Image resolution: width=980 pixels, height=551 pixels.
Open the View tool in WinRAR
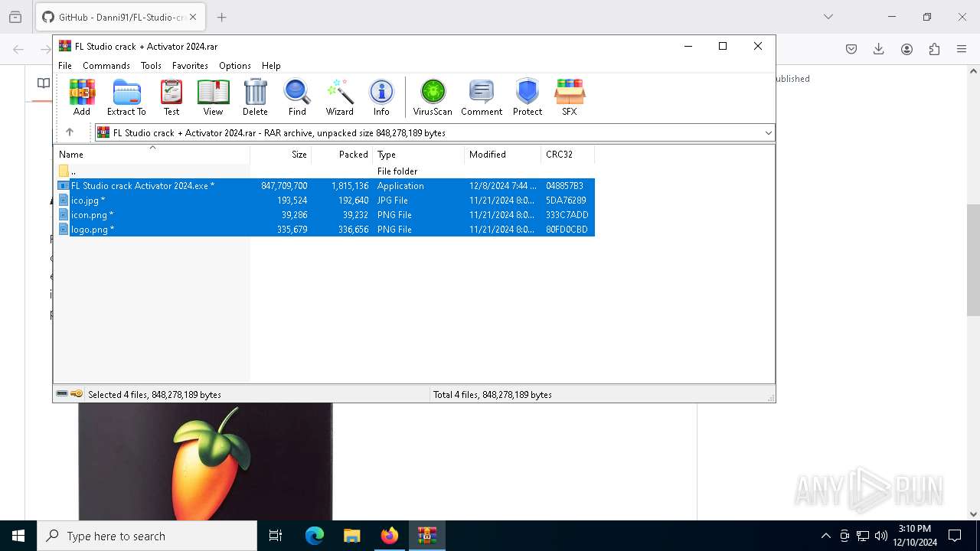pos(213,97)
